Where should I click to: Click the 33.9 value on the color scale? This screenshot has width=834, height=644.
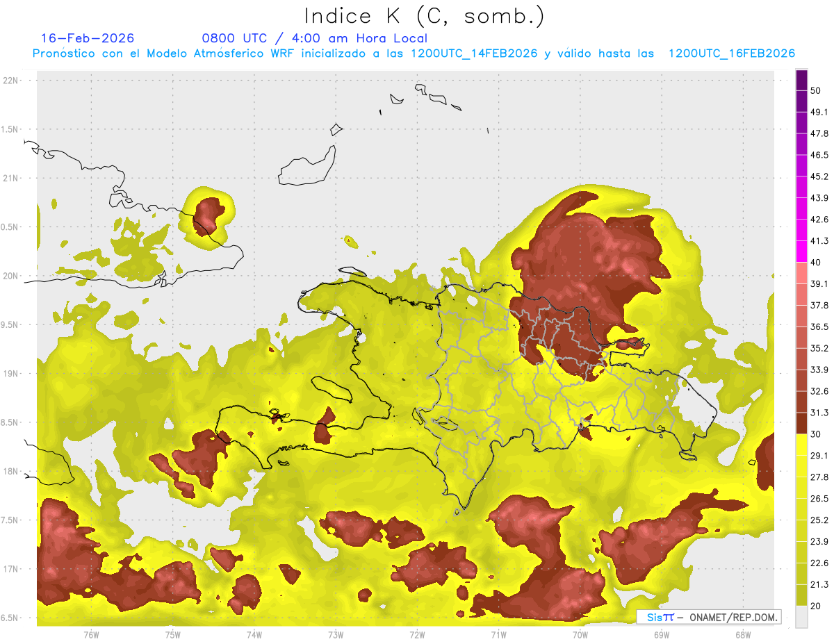pyautogui.click(x=819, y=370)
